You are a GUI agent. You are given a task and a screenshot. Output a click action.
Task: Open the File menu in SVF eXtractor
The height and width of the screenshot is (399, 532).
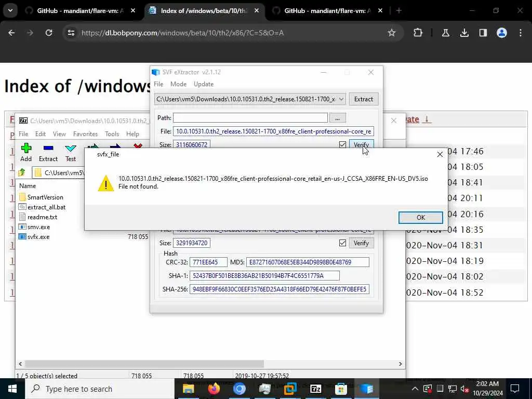(x=158, y=84)
